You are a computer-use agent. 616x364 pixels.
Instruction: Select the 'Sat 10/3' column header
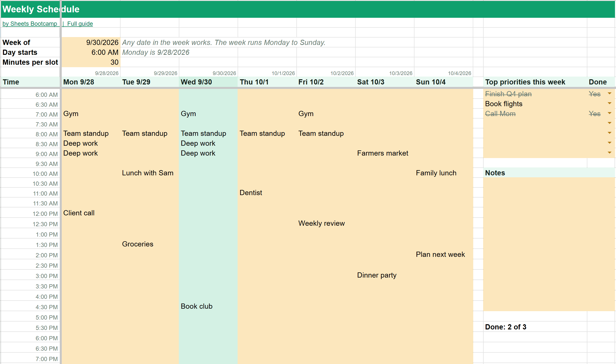(x=385, y=82)
